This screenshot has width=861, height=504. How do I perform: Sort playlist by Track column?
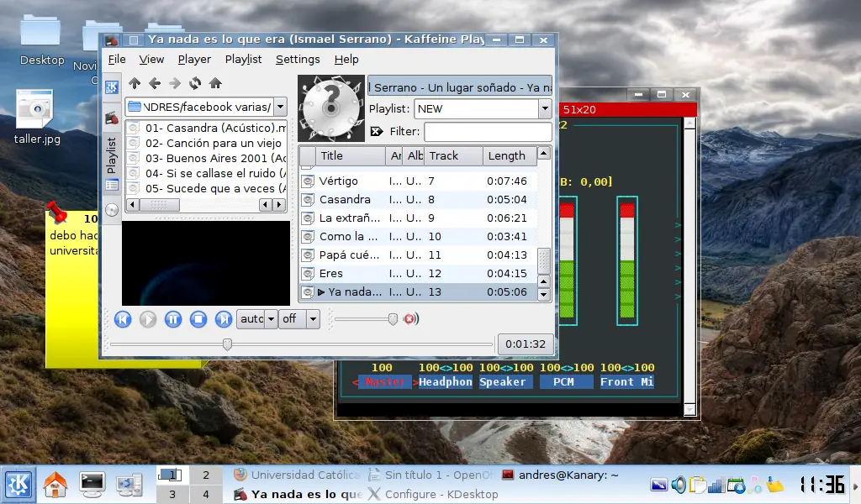[x=453, y=155]
